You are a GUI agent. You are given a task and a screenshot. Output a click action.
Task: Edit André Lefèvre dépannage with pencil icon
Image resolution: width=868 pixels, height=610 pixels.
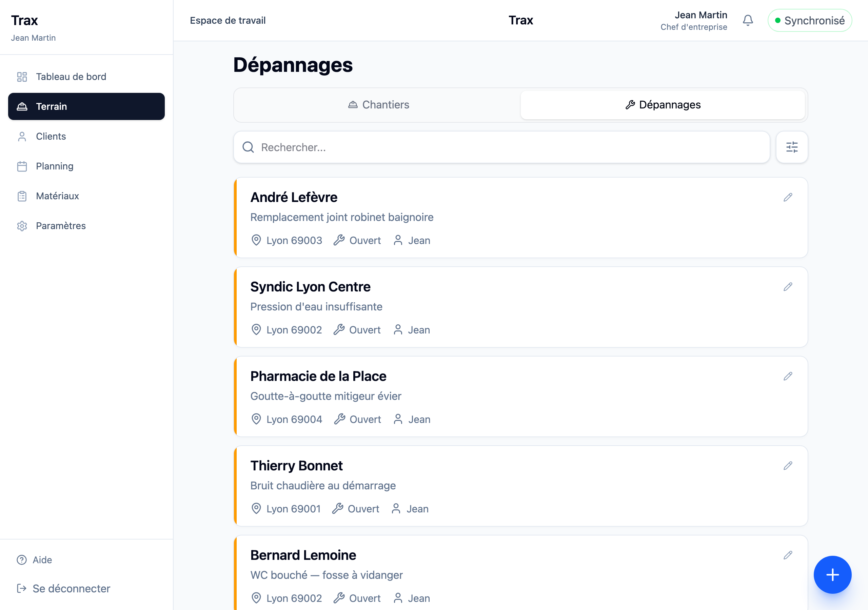click(788, 197)
